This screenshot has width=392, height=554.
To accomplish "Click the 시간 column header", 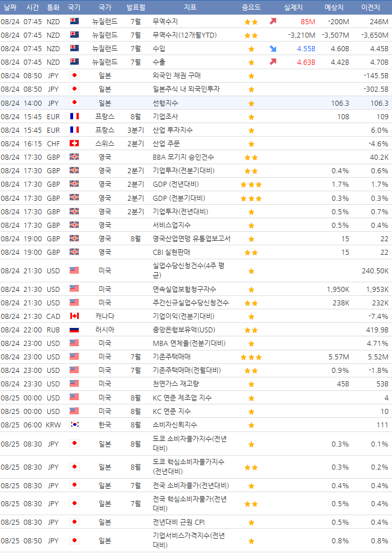I will [x=33, y=7].
